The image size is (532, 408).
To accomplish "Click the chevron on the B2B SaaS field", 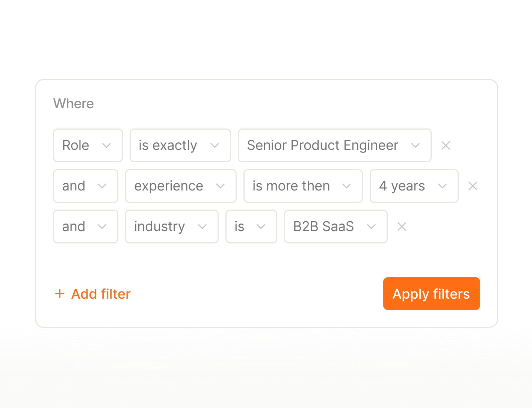I will (x=372, y=227).
